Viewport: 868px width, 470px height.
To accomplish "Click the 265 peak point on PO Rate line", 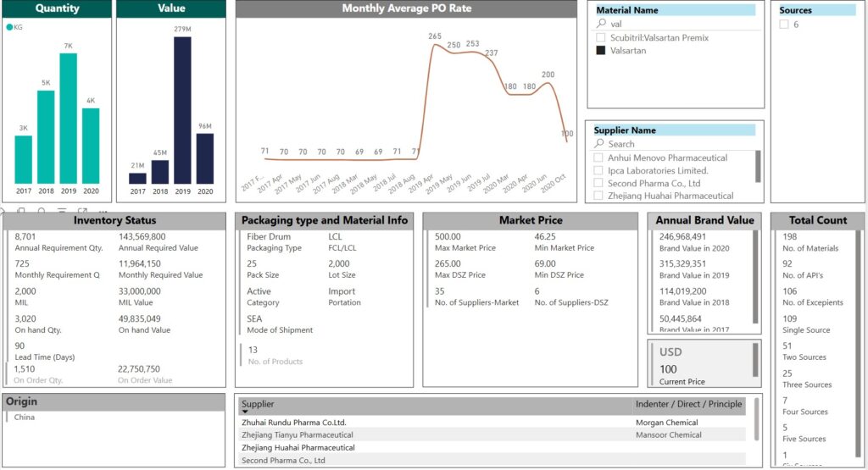I will point(435,44).
